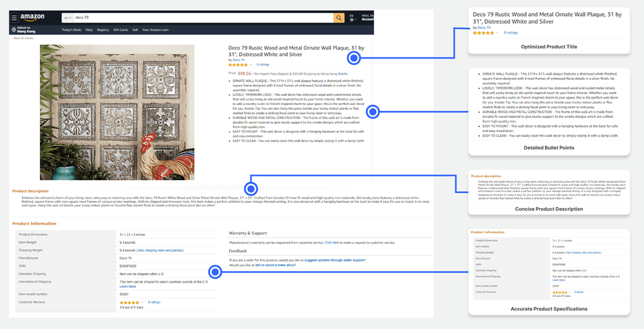The image size is (644, 329).
Task: Click the '31 x 31 x 2 inches' value in main table
Action: click(132, 234)
